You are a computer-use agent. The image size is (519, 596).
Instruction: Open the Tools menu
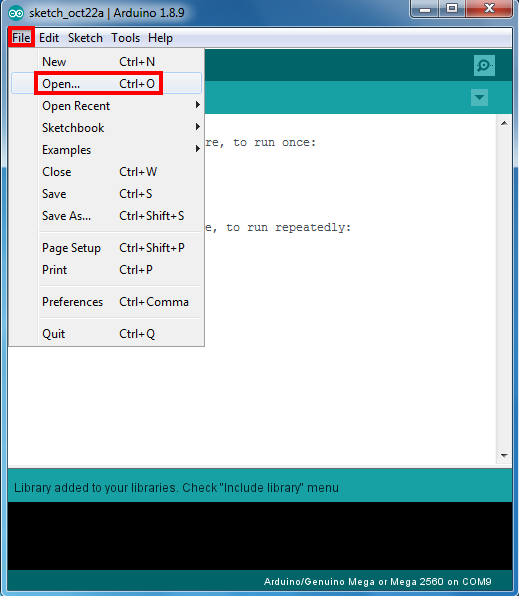(x=125, y=38)
